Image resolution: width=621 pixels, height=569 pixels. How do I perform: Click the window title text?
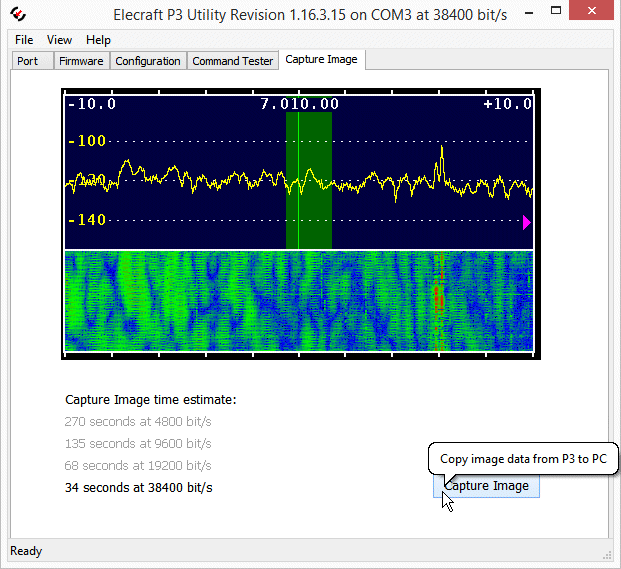pos(310,15)
